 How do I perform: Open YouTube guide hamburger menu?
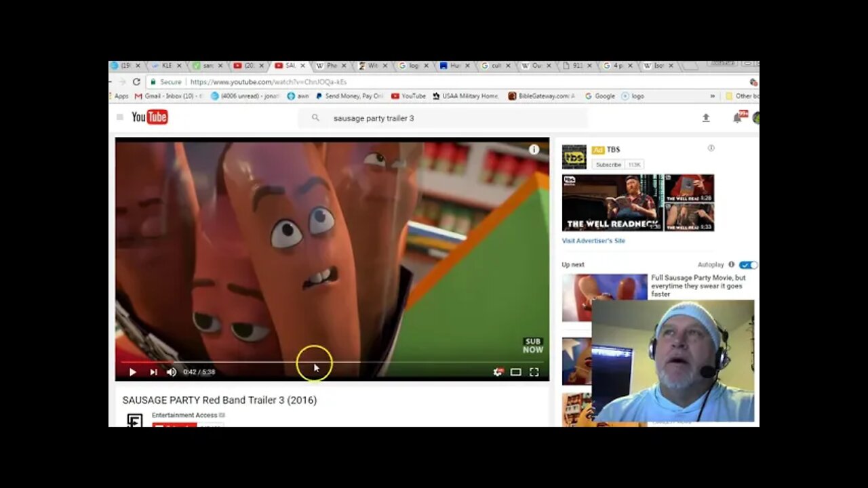(120, 117)
